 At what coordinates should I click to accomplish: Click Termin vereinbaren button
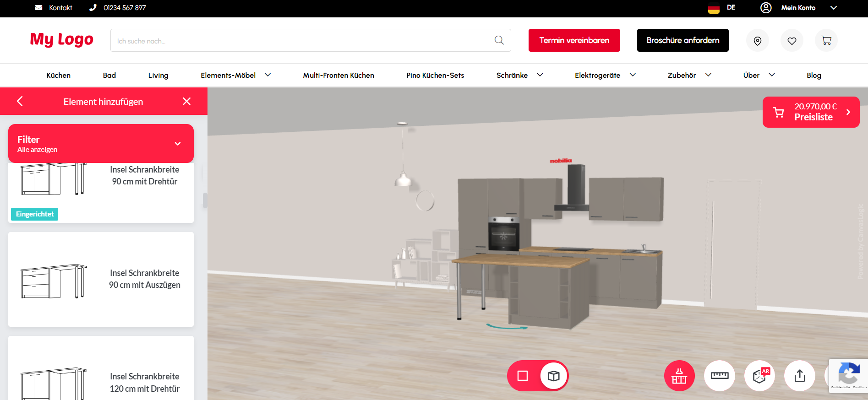(574, 40)
